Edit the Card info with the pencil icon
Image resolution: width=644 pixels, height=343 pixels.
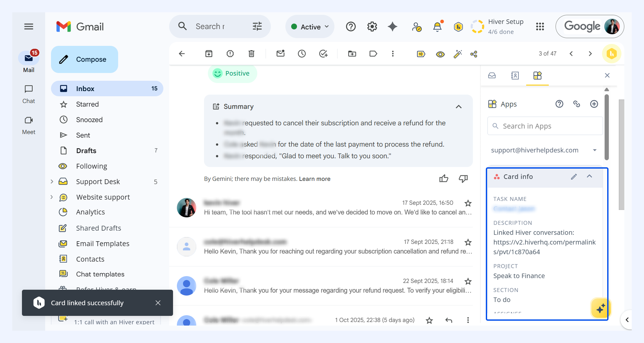574,177
